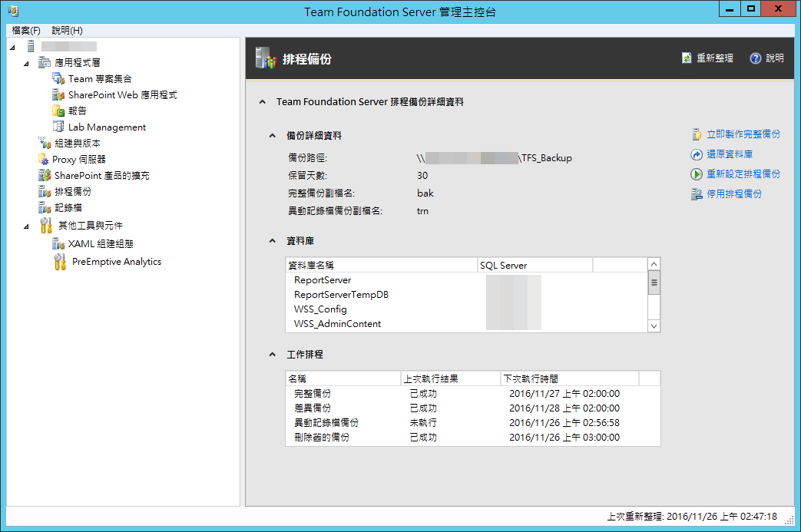Select the WSS_Config database row
The image size is (801, 532).
pyautogui.click(x=467, y=309)
